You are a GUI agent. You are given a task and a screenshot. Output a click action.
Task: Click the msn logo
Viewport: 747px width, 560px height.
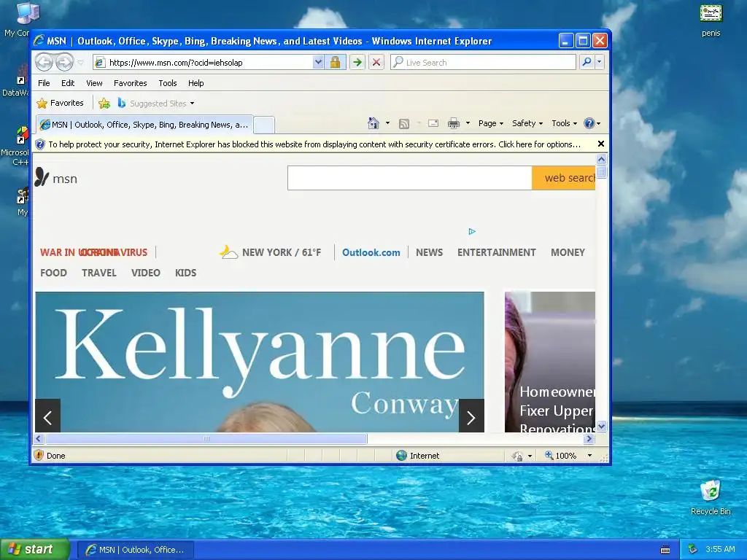[x=56, y=178]
